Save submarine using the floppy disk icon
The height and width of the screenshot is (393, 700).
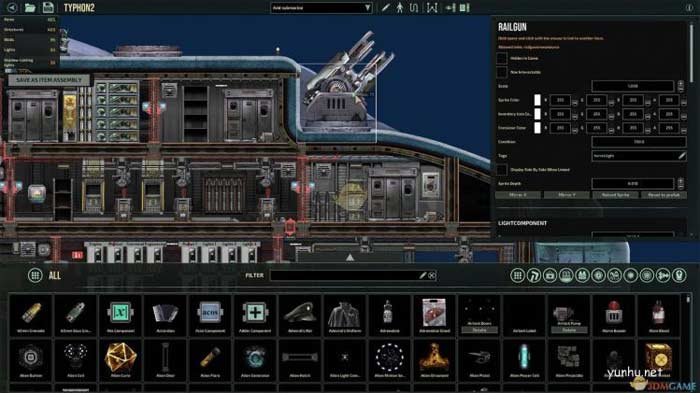48,8
